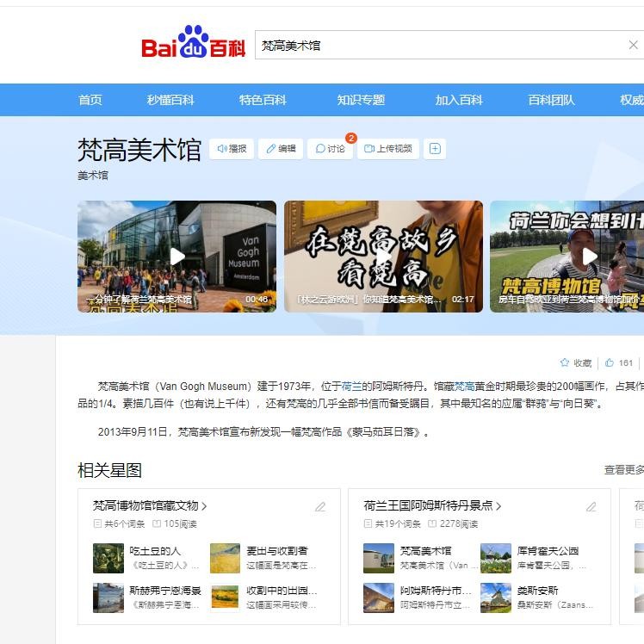
Task: Toggle the thumbs-up like showing 161
Action: [619, 363]
